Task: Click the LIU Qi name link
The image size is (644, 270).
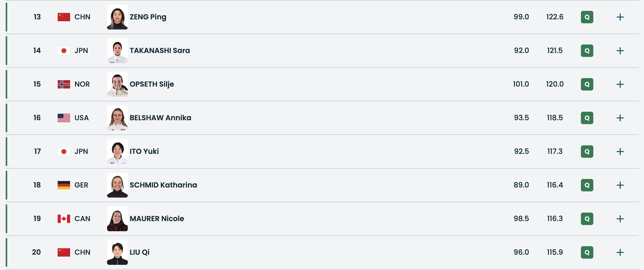Action: [x=140, y=252]
